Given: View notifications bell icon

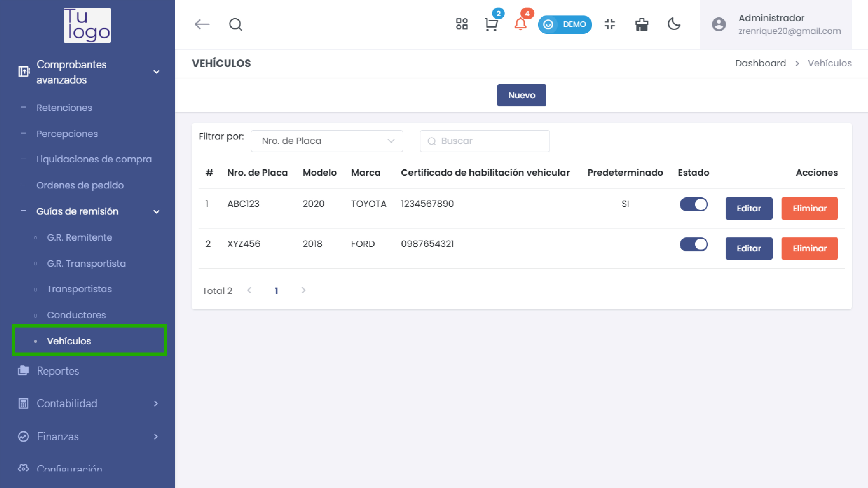Looking at the screenshot, I should (x=520, y=24).
